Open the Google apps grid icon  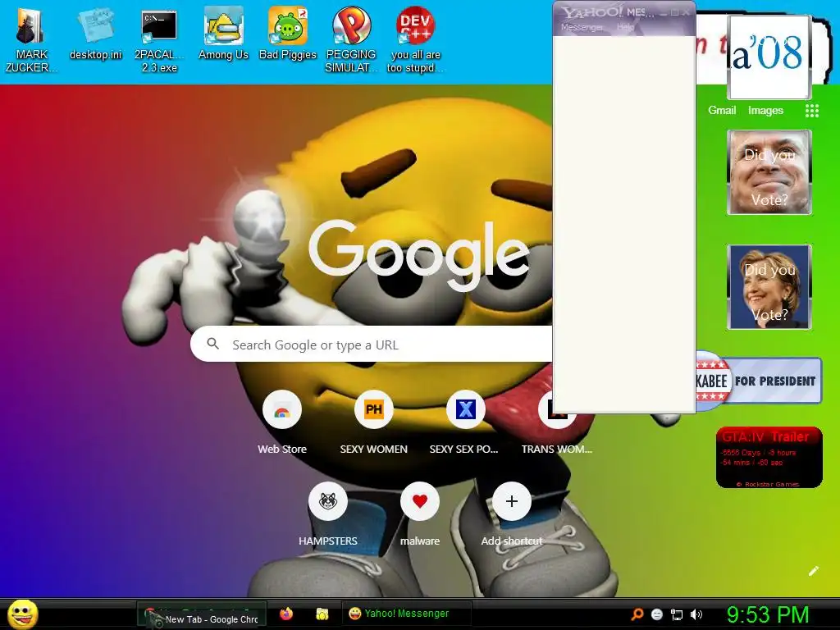click(x=811, y=111)
